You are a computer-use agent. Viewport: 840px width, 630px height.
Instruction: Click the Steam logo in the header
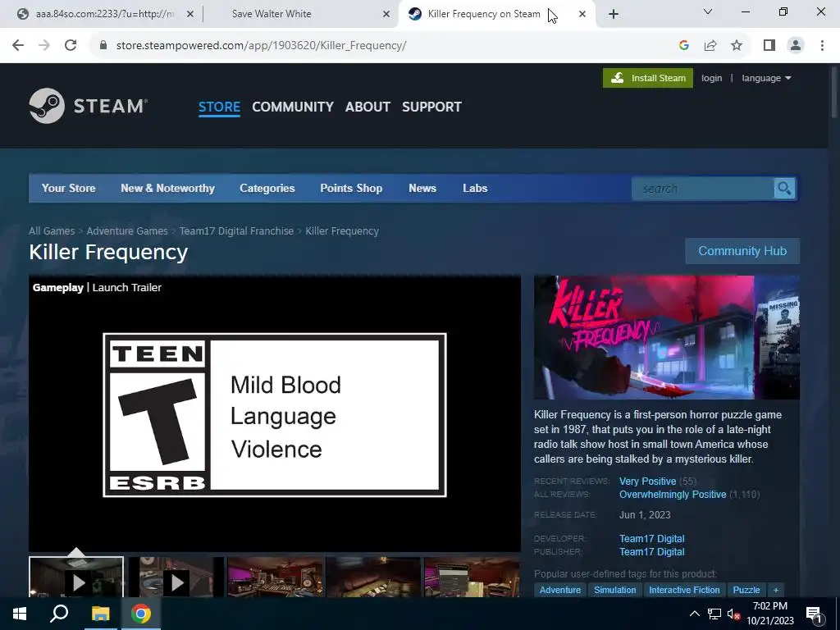[89, 106]
